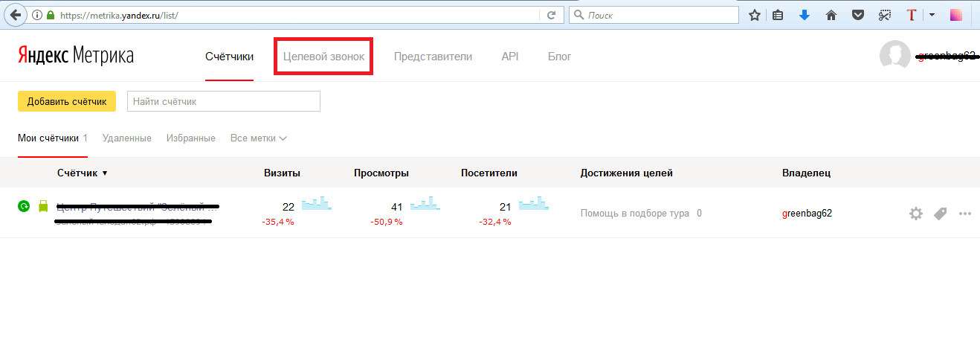Viewport: 980px width, 349px height.
Task: Click the Посетители sparkline chart
Action: pyautogui.click(x=534, y=203)
